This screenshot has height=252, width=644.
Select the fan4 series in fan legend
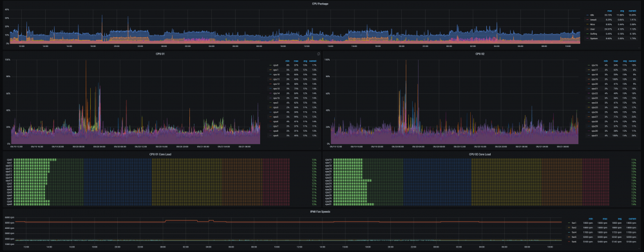574,232
